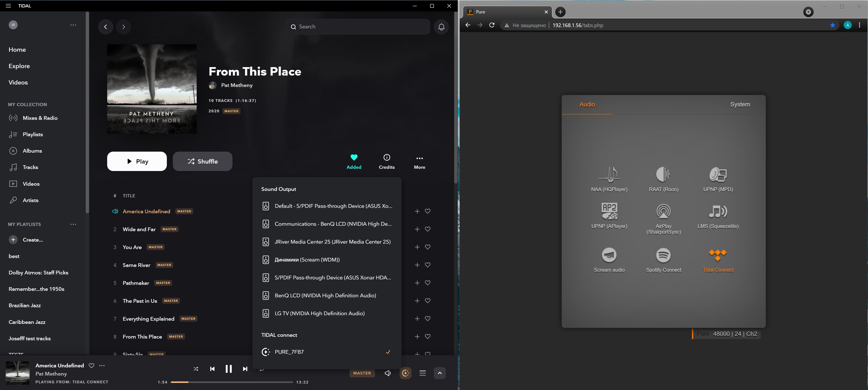Viewport: 868px width, 390px height.
Task: Open the More album options menu
Action: pyautogui.click(x=419, y=161)
